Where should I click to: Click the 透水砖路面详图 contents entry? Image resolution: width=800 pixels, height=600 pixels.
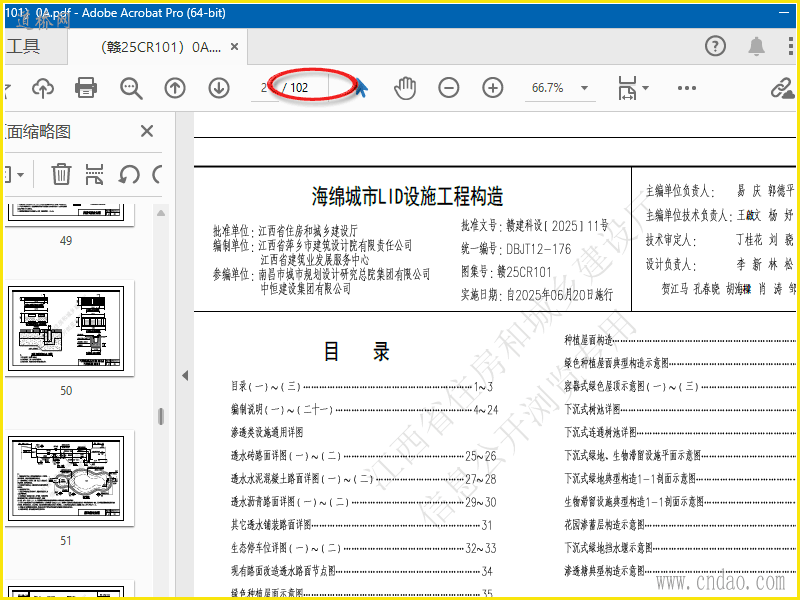pyautogui.click(x=363, y=456)
